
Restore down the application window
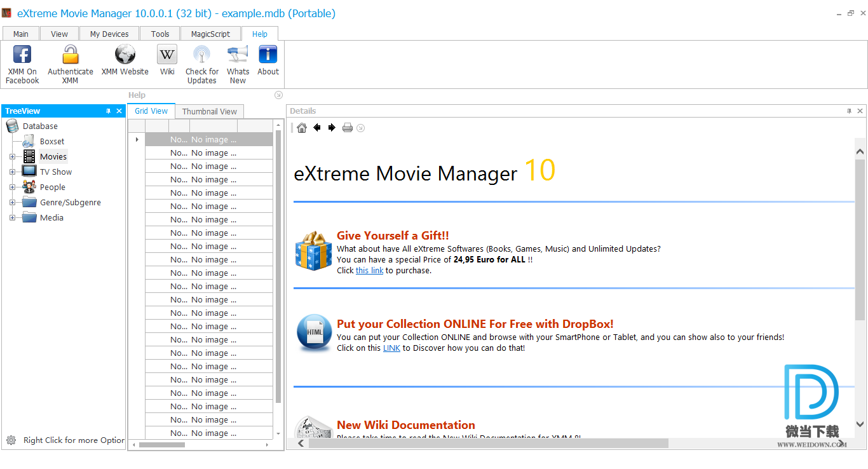[x=850, y=13]
